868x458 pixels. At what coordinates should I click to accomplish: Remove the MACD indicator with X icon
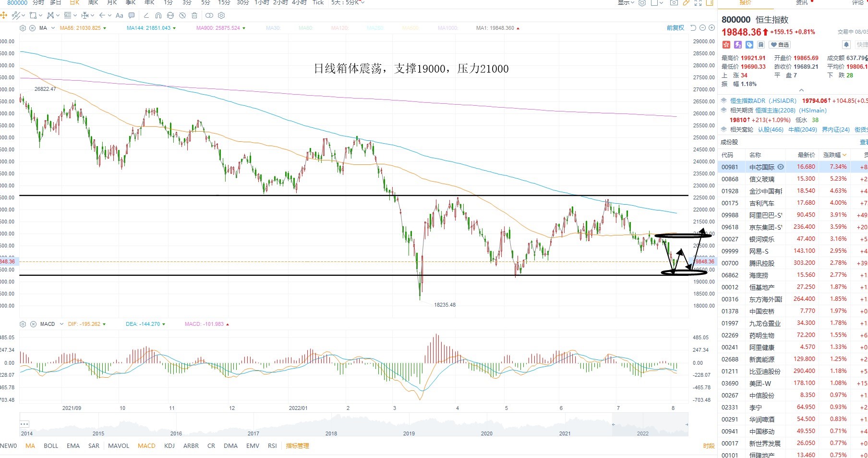tap(33, 324)
